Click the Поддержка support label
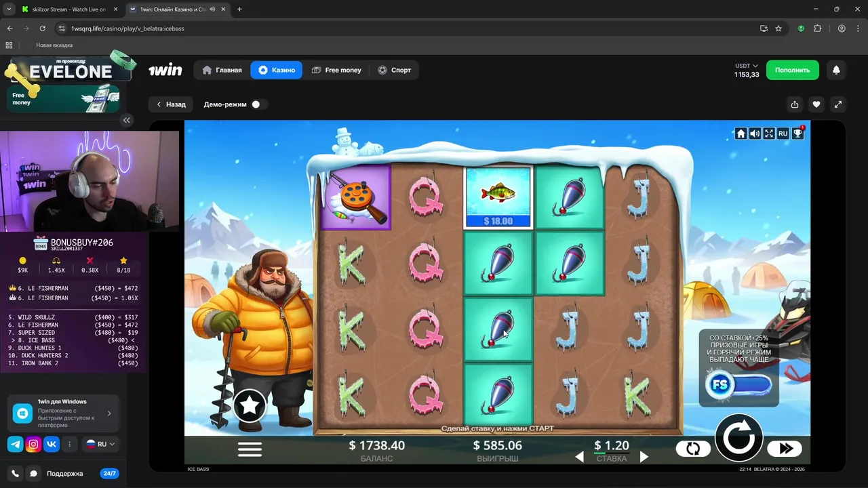The image size is (868, 488). point(64,474)
